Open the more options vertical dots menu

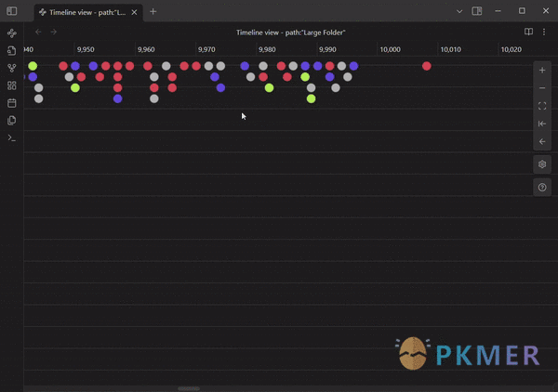coord(544,32)
